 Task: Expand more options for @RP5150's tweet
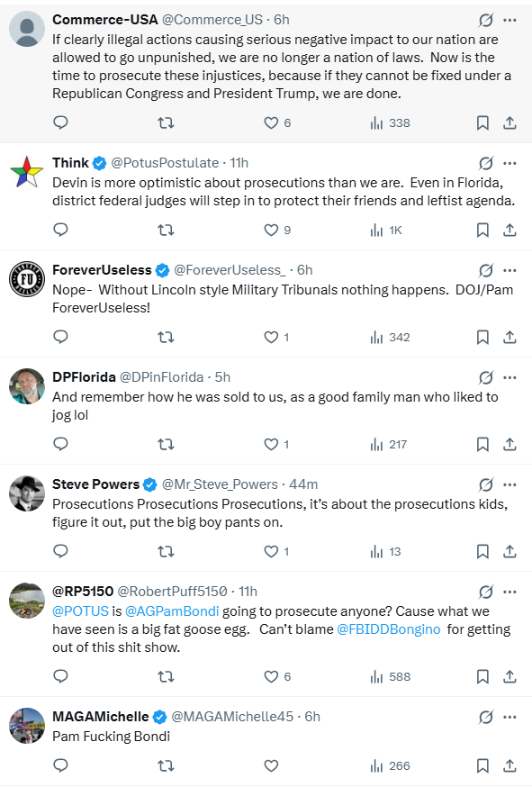click(x=509, y=592)
